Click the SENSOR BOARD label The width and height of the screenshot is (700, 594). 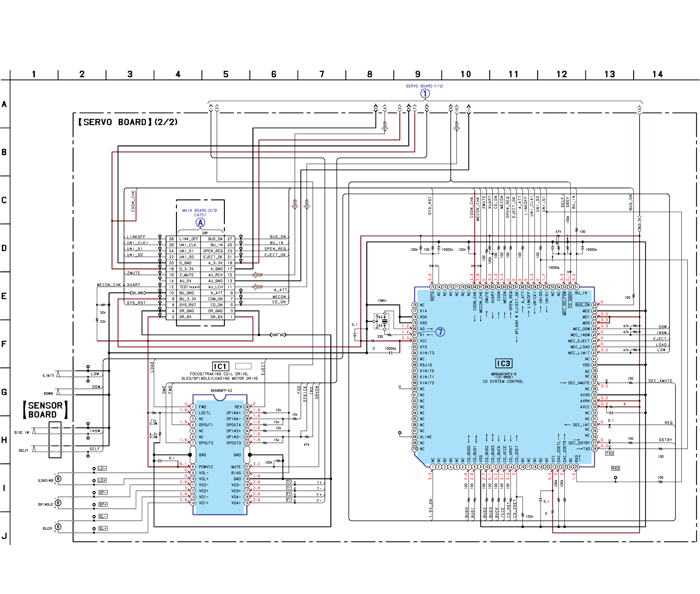point(45,410)
